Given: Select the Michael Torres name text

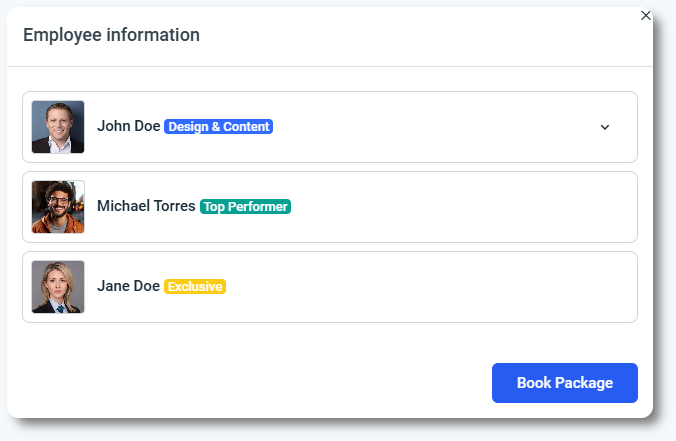Looking at the screenshot, I should [146, 207].
